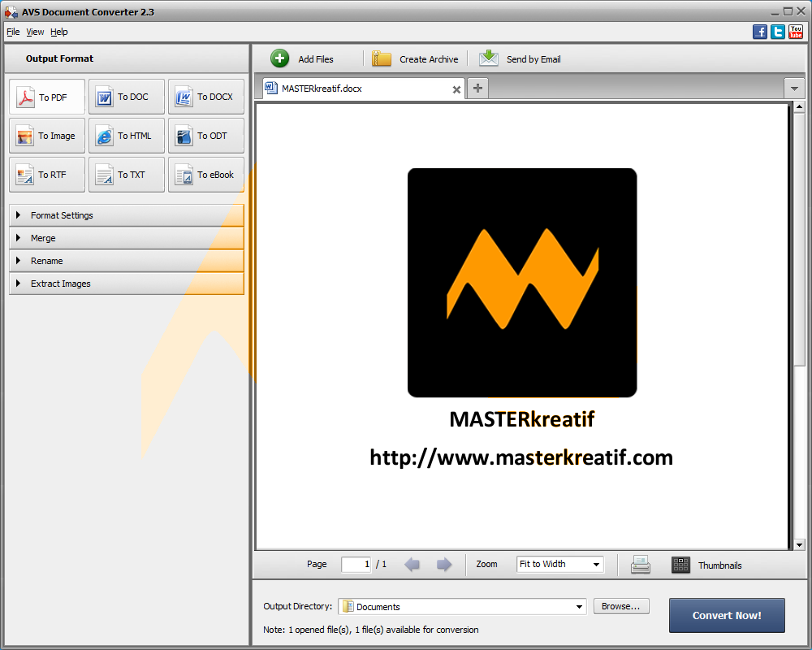Expand the Format Settings section
The height and width of the screenshot is (650, 812).
click(127, 215)
